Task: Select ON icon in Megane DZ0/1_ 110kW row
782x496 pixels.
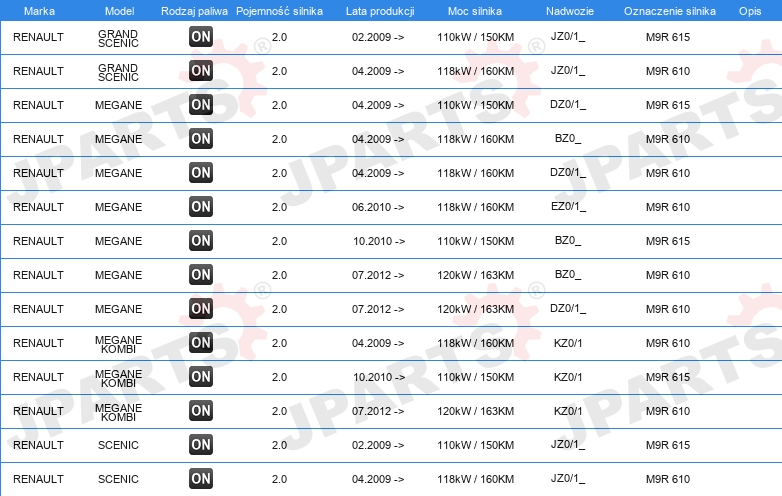Action: (x=201, y=105)
